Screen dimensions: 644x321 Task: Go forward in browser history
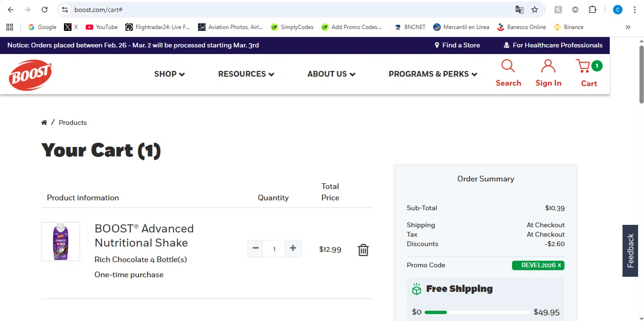[27, 9]
